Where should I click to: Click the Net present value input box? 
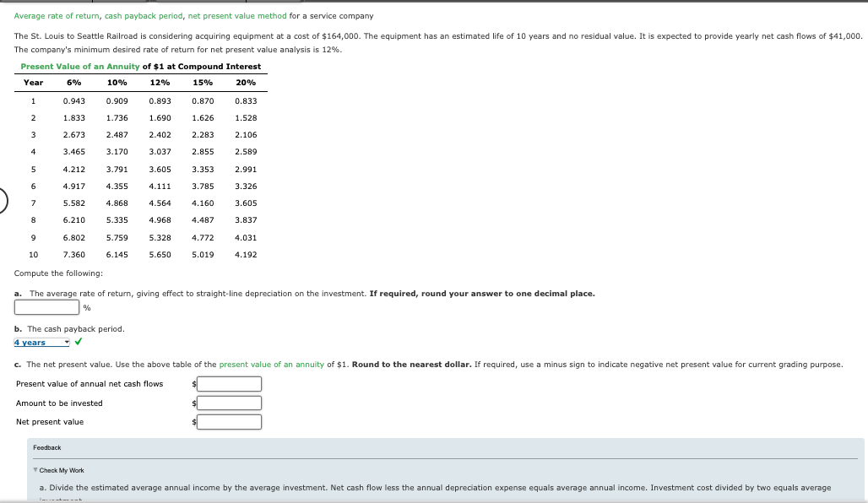229,421
